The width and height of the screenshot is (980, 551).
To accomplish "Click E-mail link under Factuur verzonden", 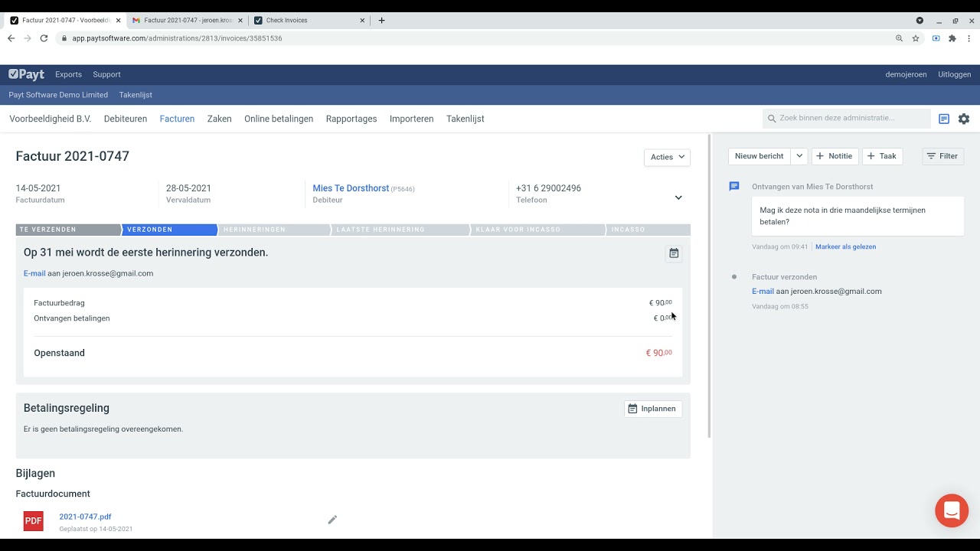I will (x=763, y=291).
